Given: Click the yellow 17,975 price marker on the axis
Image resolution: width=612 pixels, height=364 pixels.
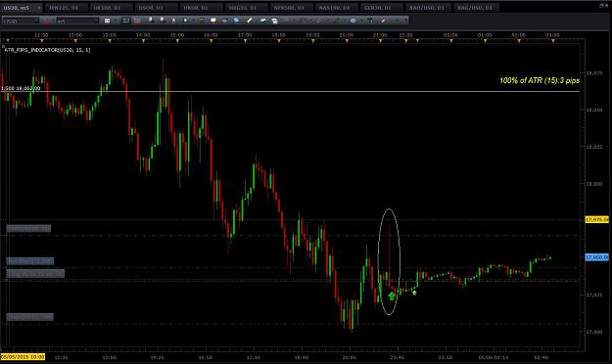Looking at the screenshot, I should 596,220.
